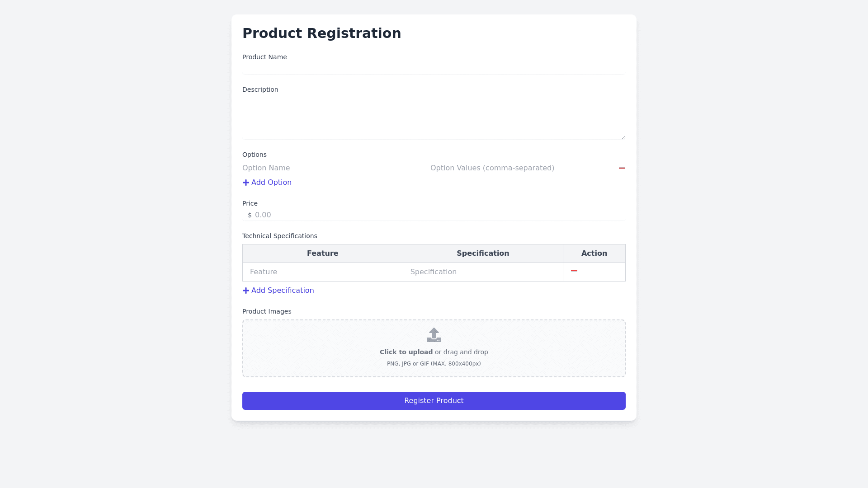Click the plus icon beside Add Specification
This screenshot has width=868, height=488.
click(x=246, y=291)
